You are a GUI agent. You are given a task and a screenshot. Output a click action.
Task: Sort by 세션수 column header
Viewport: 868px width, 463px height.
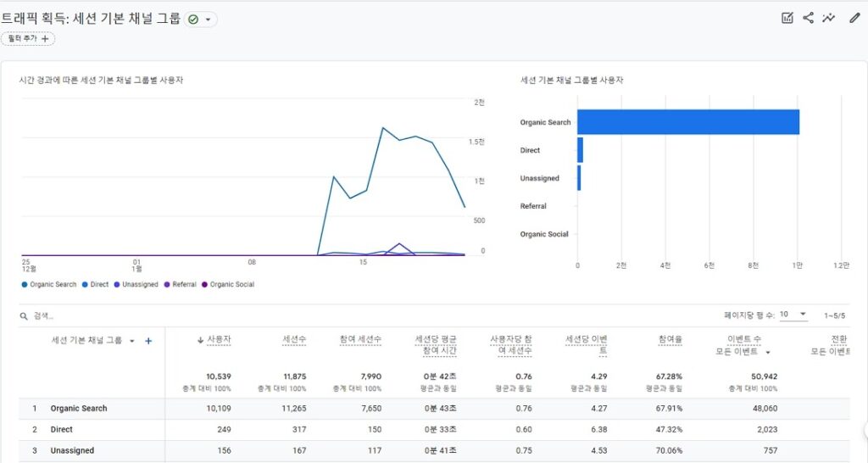coord(294,339)
